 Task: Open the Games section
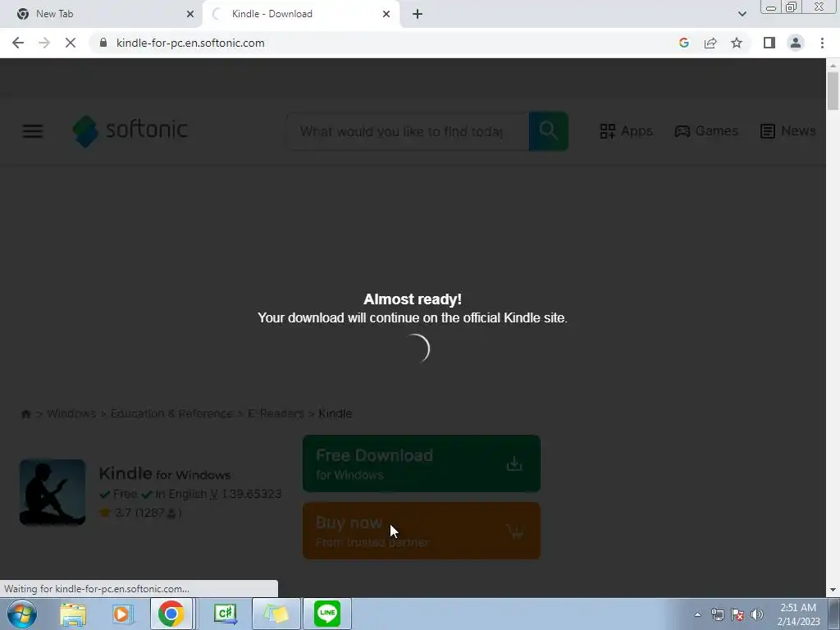(x=706, y=130)
